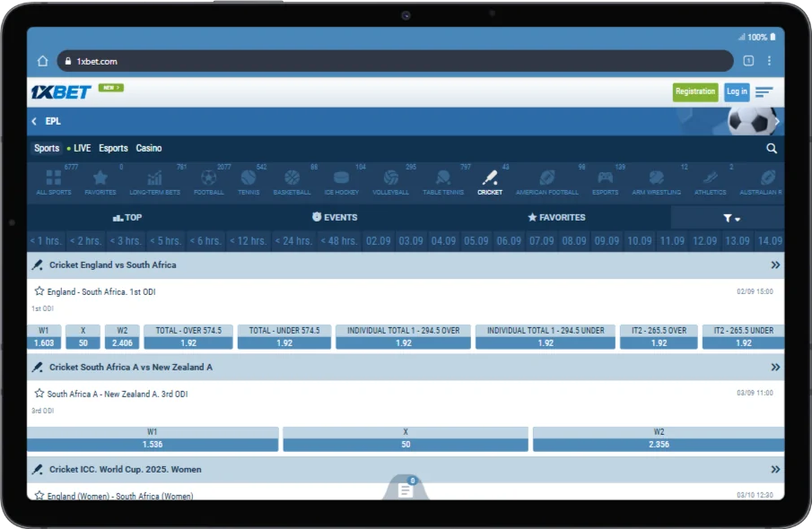Favorite England (Women) - South Africa (Women) star
Viewport: 812px width, 529px height.
coord(39,495)
